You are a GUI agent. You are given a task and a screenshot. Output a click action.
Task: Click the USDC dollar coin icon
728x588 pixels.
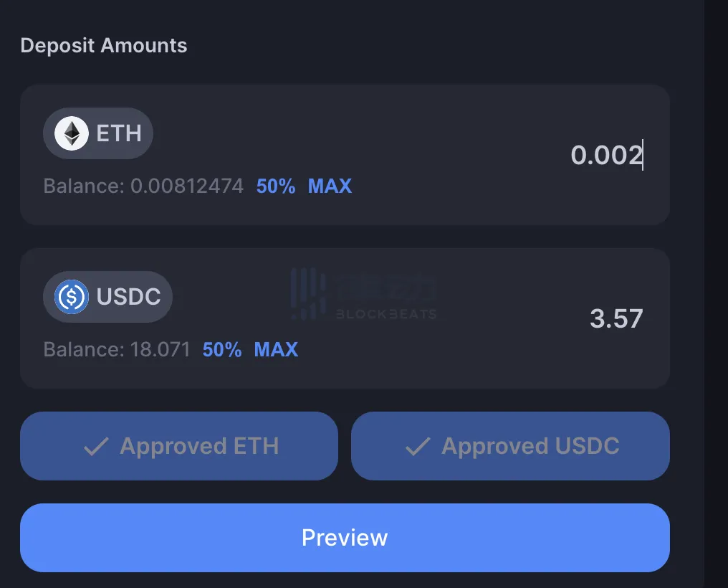pos(72,297)
